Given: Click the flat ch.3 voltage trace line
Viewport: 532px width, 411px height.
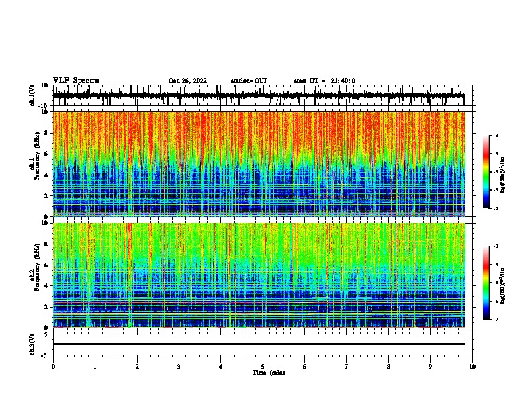Looking at the screenshot, I should [x=259, y=344].
